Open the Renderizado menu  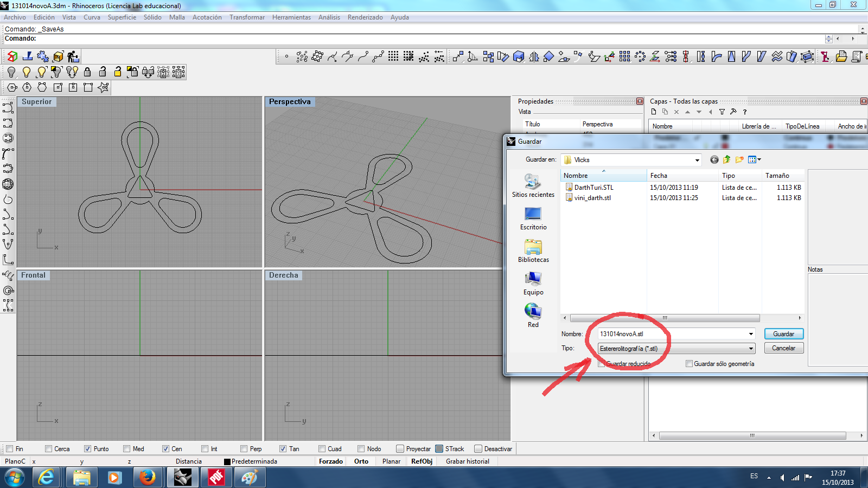click(x=365, y=17)
